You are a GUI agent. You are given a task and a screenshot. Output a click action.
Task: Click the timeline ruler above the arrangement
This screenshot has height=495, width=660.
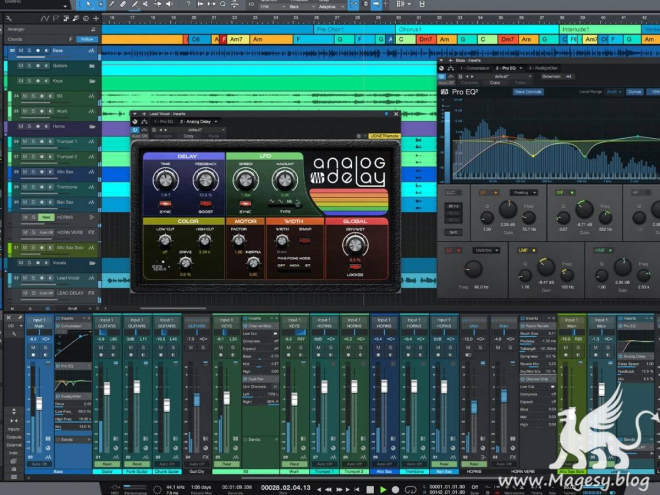coord(379,18)
